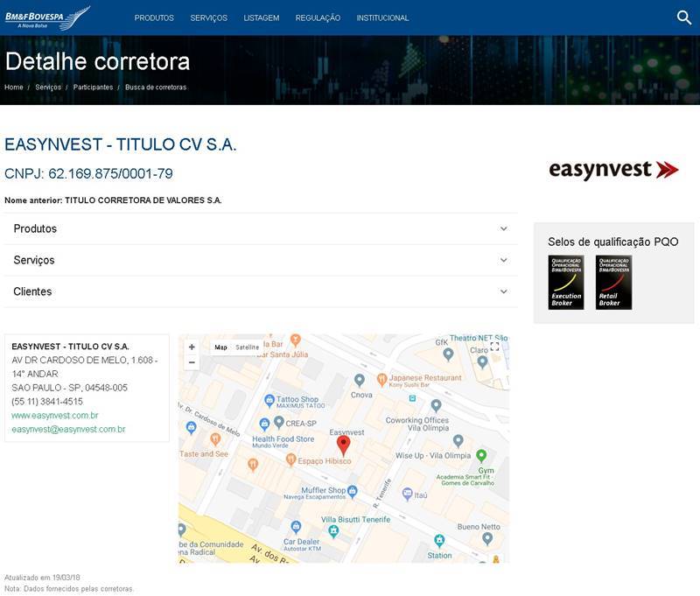
Task: Go to Home breadcrumb
Action: pos(14,87)
